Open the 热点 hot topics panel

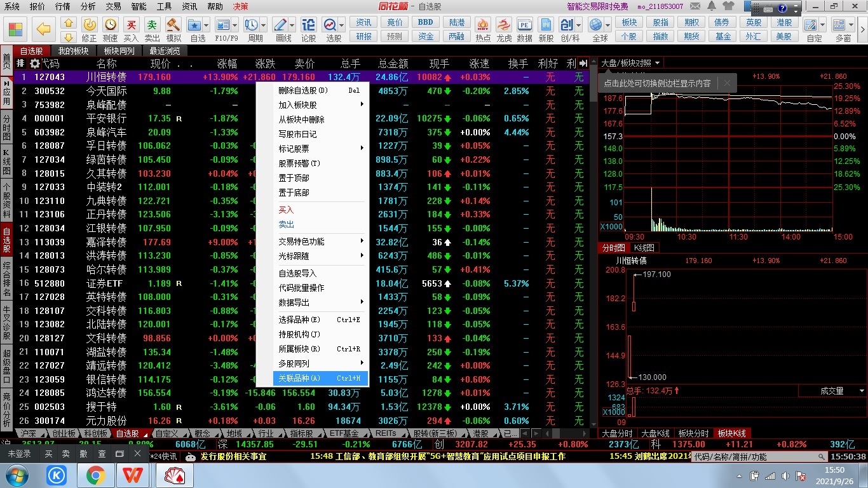click(x=483, y=26)
